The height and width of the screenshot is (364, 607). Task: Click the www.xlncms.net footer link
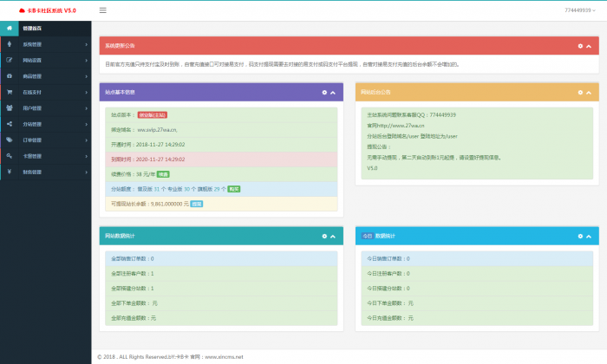pos(224,356)
